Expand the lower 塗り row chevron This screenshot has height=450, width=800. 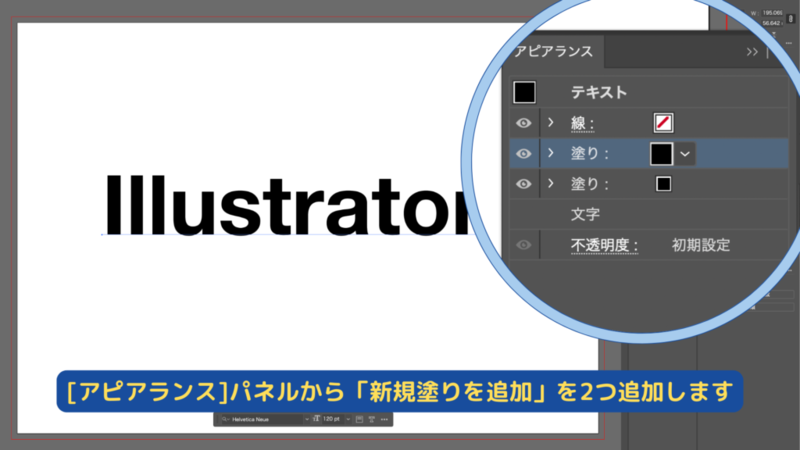tap(551, 183)
